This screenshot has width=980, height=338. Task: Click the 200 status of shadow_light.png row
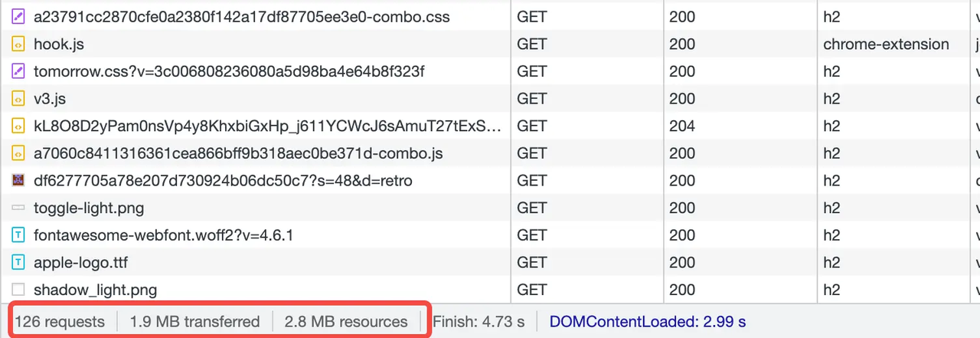click(x=740, y=290)
